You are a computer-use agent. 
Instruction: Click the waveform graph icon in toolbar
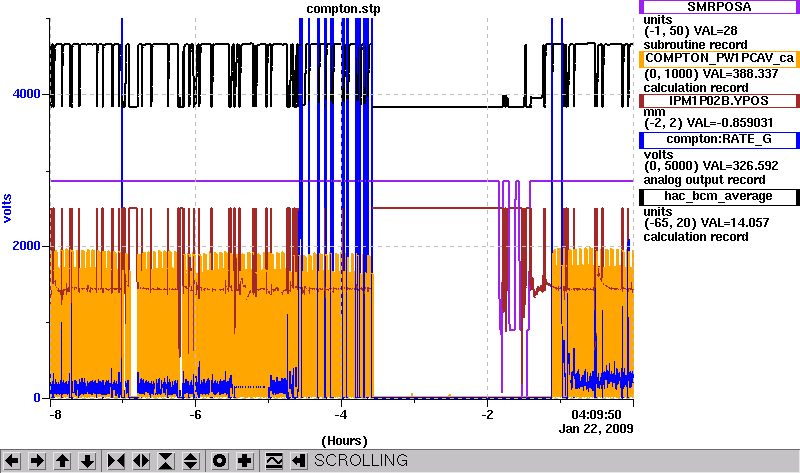click(x=274, y=461)
